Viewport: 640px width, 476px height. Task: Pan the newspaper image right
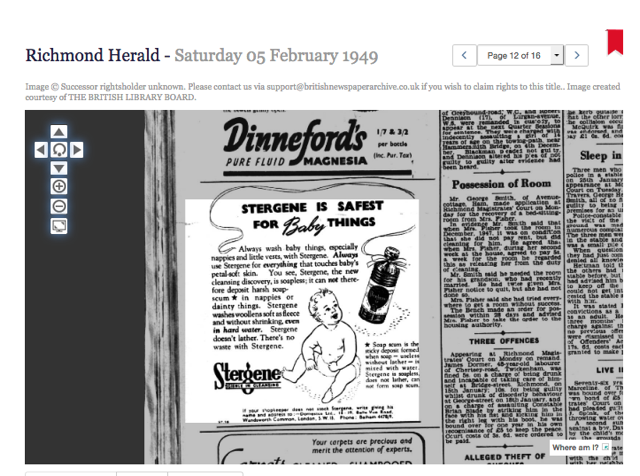pyautogui.click(x=77, y=150)
